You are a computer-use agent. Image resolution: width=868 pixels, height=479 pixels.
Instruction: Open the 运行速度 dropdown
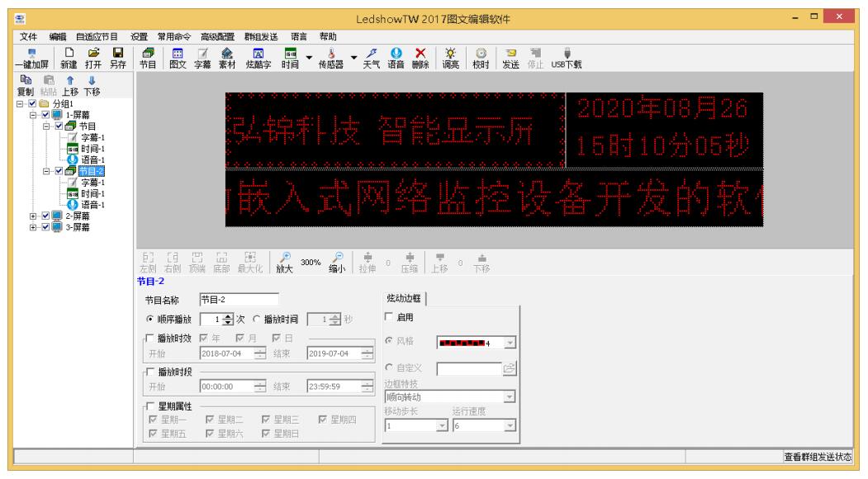point(510,425)
